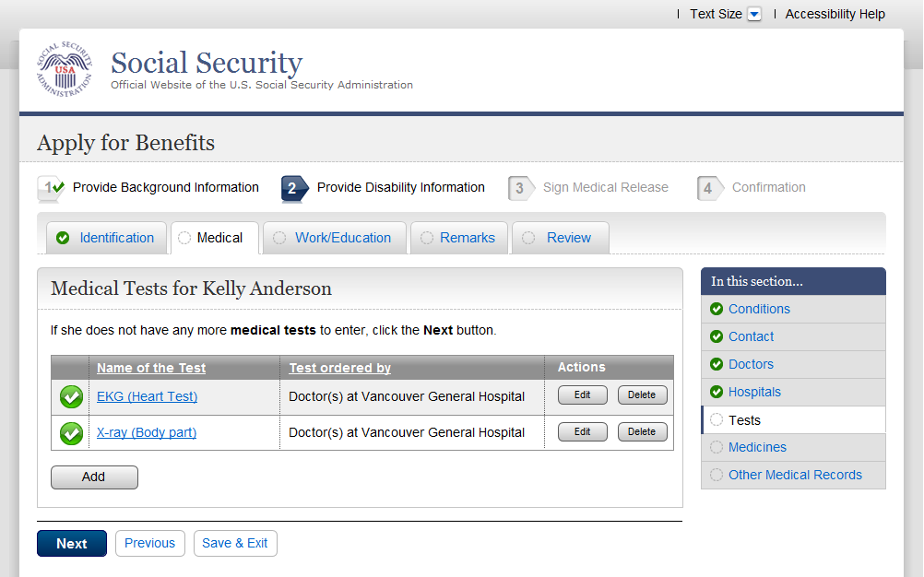Click the Accessibility Help link
Viewport: 924px width, 577px height.
[x=835, y=15]
